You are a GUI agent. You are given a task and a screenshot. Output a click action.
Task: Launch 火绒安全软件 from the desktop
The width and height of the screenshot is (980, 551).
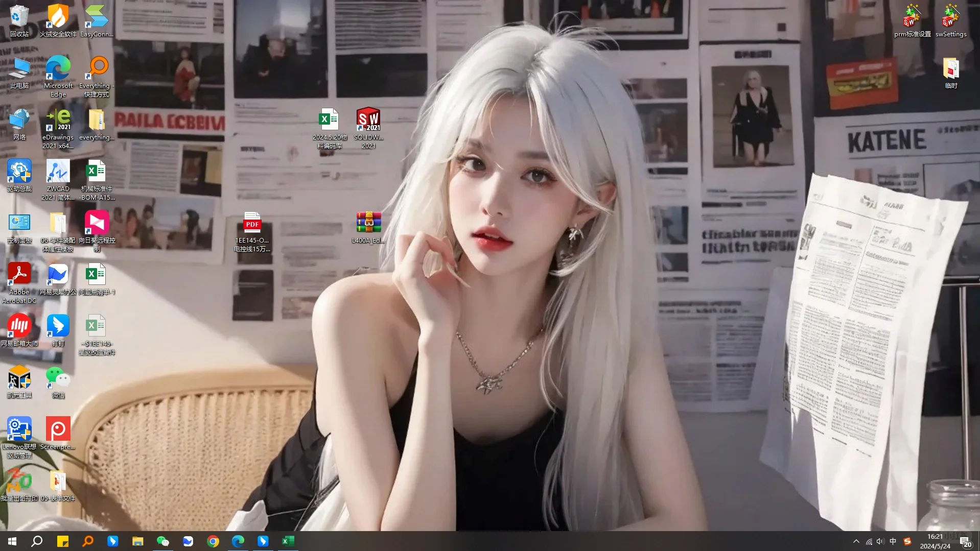click(x=58, y=20)
